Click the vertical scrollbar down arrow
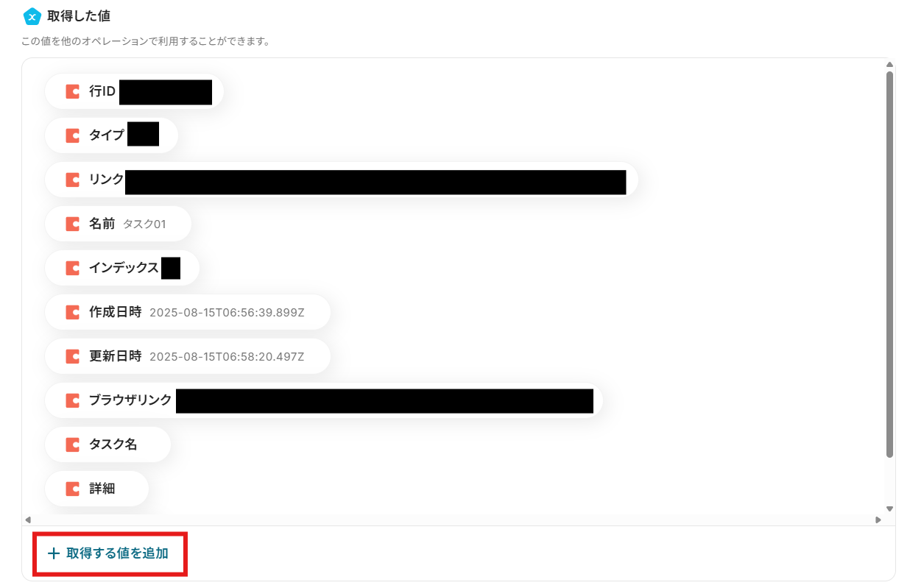The width and height of the screenshot is (910, 588). 889,509
